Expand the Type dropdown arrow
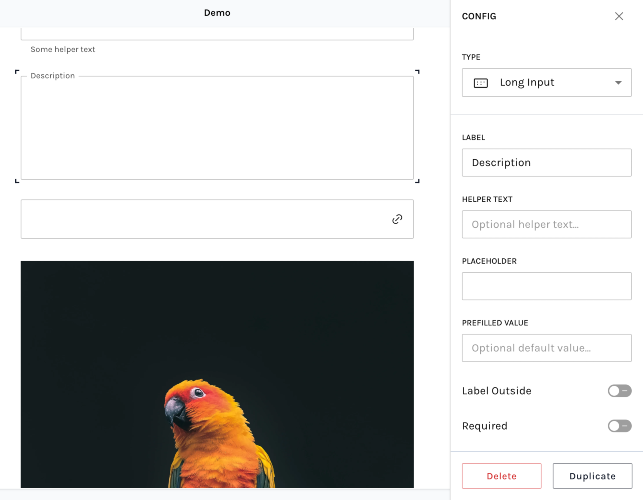 coord(618,83)
